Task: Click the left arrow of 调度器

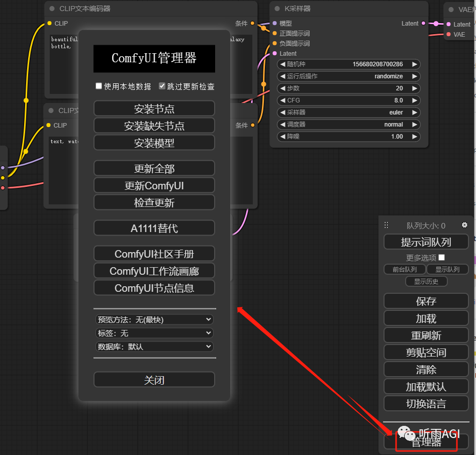Action: (x=282, y=125)
